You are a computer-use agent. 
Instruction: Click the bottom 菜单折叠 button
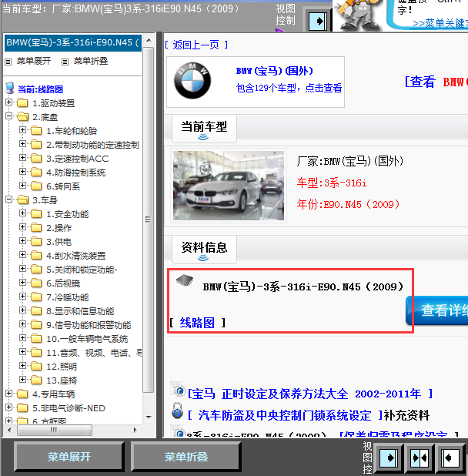(186, 457)
